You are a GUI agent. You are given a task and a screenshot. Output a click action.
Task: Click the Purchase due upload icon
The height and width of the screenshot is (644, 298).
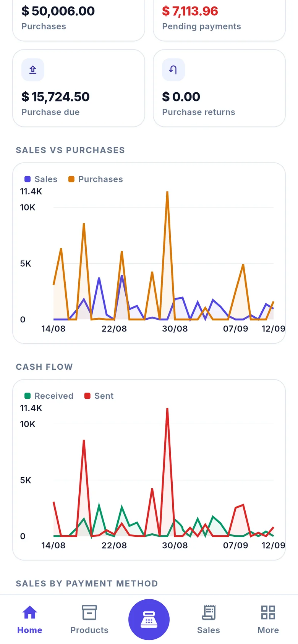click(33, 70)
